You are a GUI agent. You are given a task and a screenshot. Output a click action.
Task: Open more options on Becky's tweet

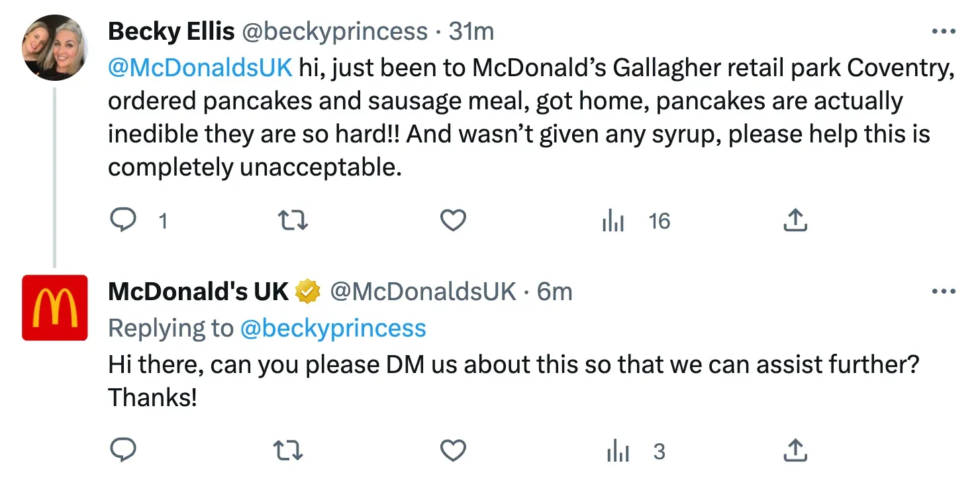point(943,32)
